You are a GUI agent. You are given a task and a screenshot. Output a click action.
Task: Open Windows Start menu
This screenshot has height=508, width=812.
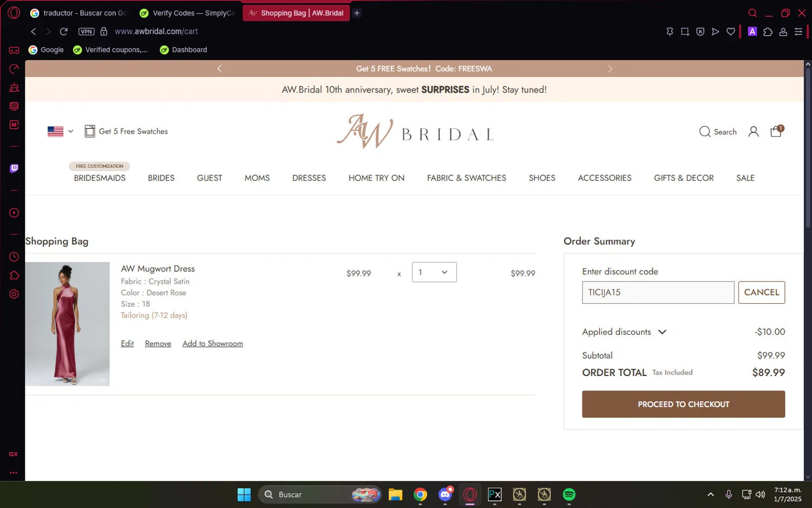pyautogui.click(x=244, y=494)
